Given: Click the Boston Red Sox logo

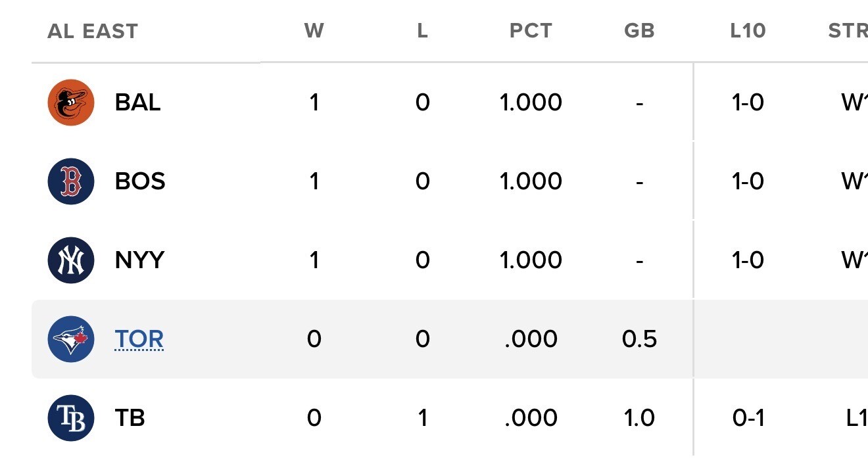Looking at the screenshot, I should 71,181.
